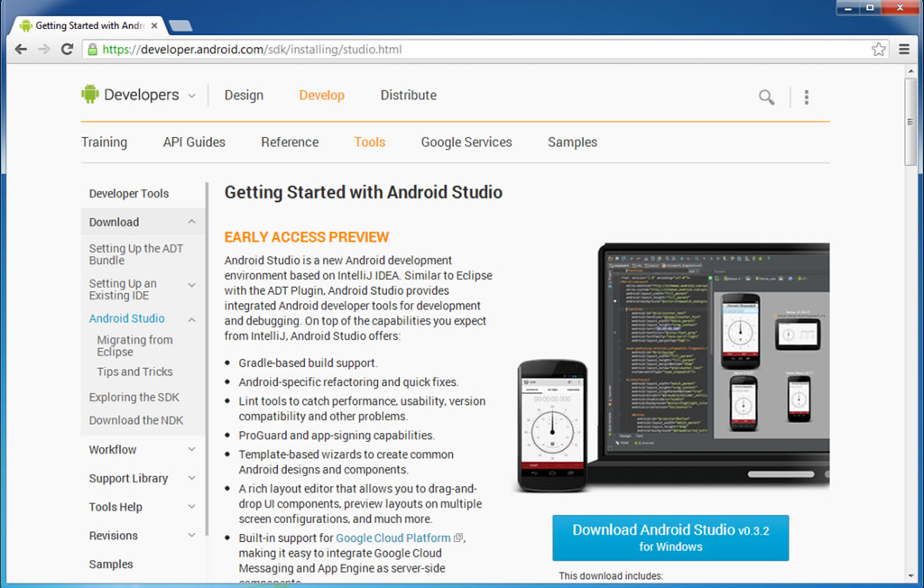Expand Setting Up an Existing IDE chevron
This screenshot has height=588, width=924.
pos(191,285)
